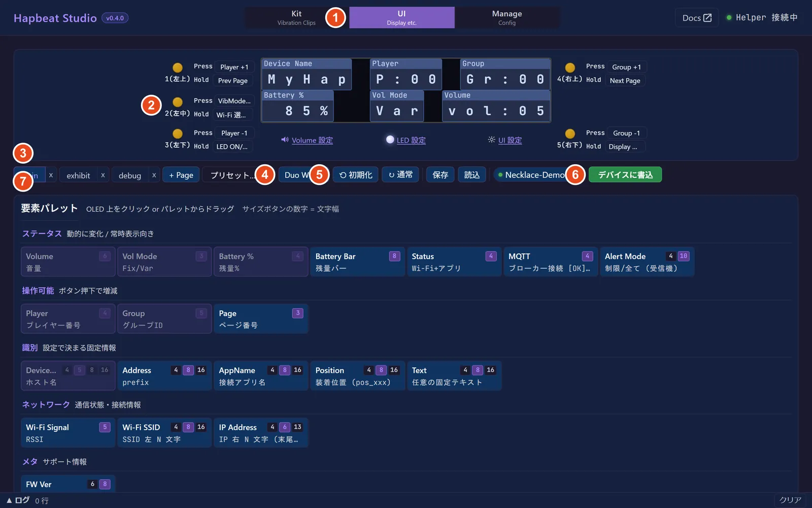Open the LED 設定 link

pyautogui.click(x=411, y=140)
